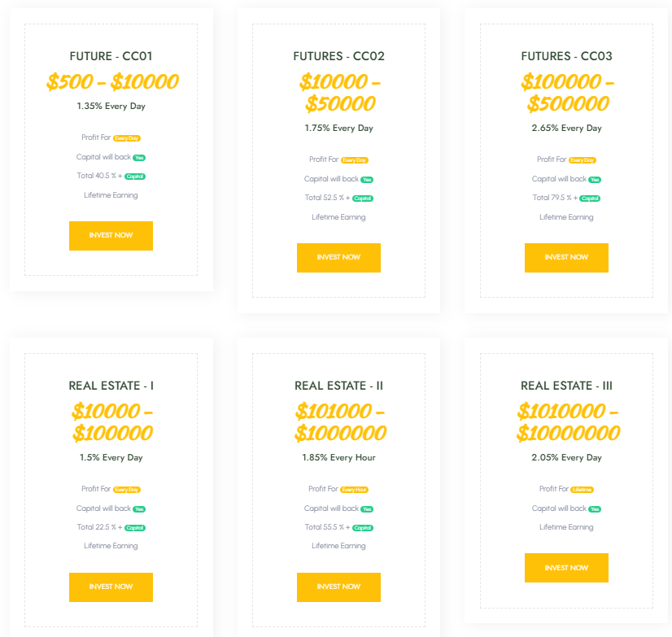
Task: Click the $100000 - $500000 price range
Action: pos(568,93)
